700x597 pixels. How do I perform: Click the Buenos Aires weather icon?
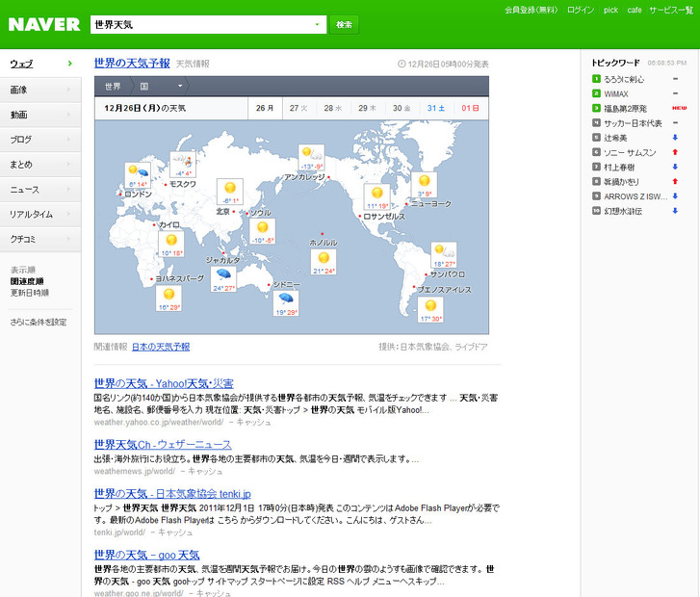pos(430,309)
